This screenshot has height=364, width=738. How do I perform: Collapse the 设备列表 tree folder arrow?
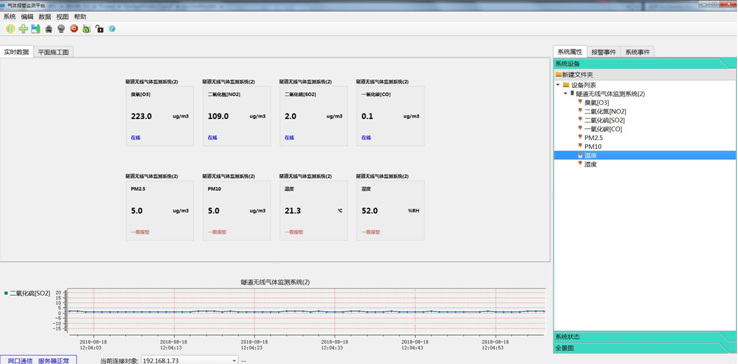pos(558,85)
